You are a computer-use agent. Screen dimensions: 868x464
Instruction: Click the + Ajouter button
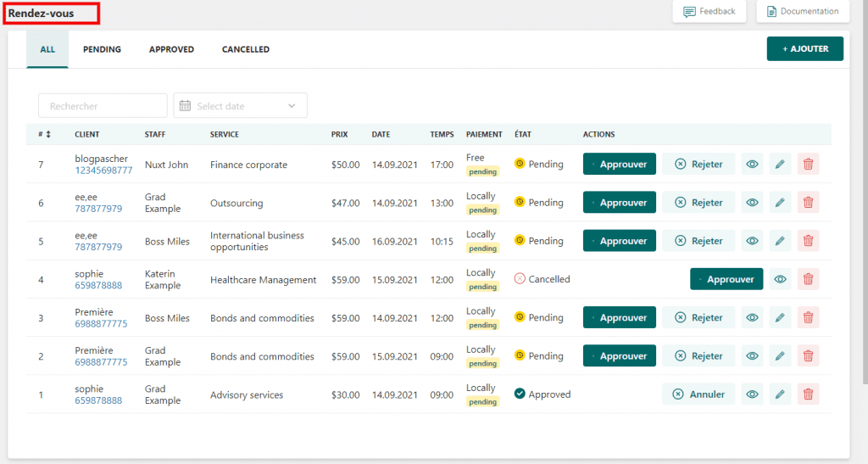pyautogui.click(x=804, y=49)
